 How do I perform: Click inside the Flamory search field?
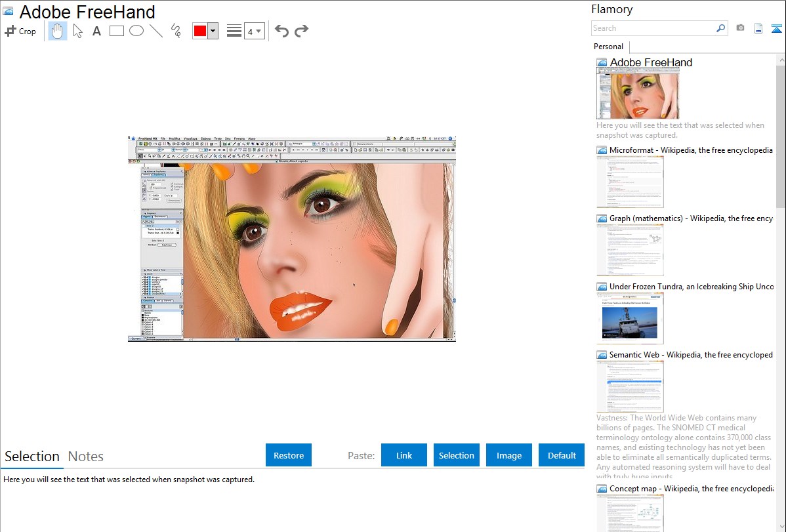653,28
